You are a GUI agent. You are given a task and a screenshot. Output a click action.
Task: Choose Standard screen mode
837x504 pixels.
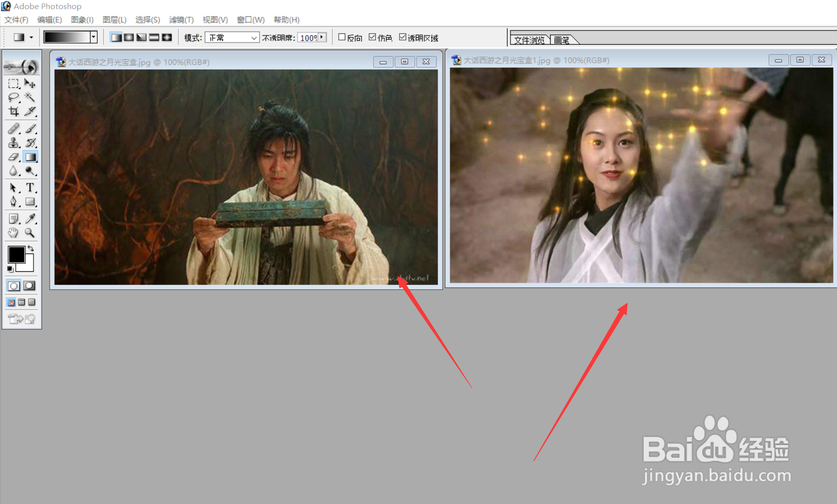pos(11,302)
